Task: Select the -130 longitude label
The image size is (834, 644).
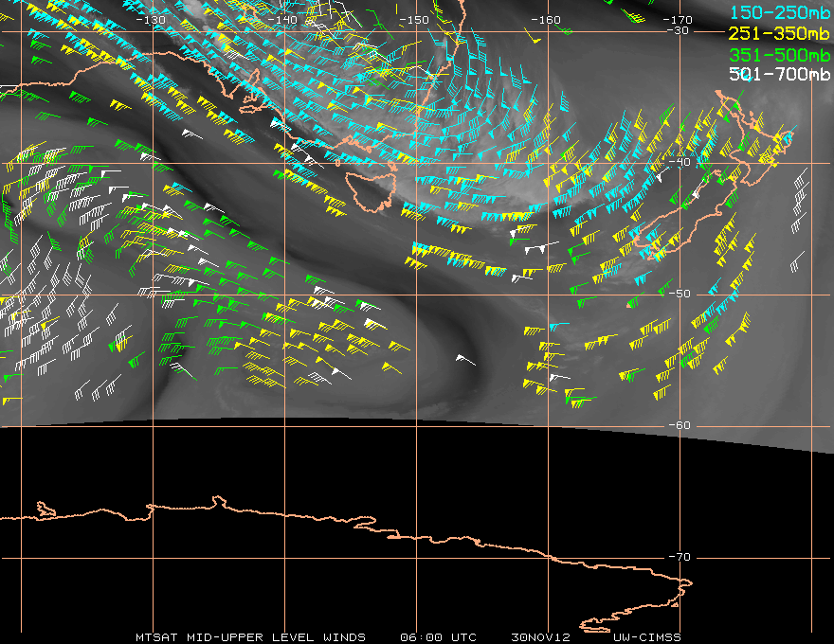Action: pyautogui.click(x=151, y=20)
